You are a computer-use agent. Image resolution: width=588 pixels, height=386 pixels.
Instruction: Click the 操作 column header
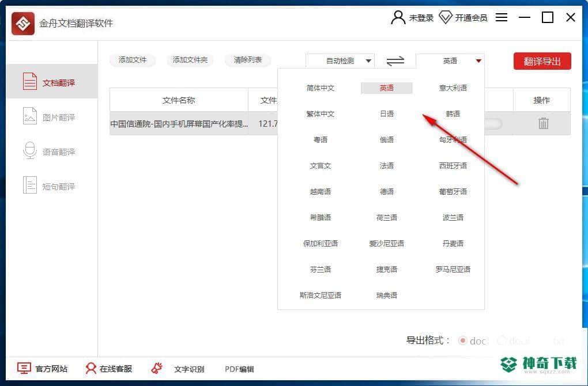(x=541, y=100)
